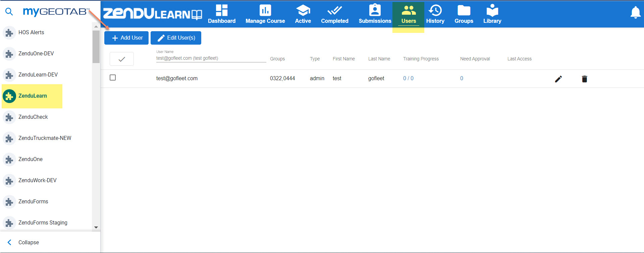Click the groups value 0322,0444
Screen dimensions: 644x253
click(282, 78)
